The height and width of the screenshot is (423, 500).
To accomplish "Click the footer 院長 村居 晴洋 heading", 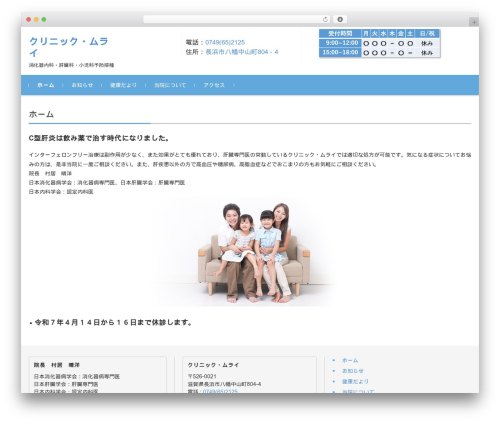I will pos(57,365).
